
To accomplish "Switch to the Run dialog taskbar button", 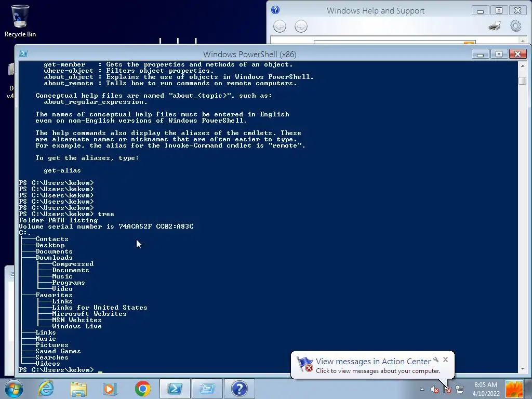I will point(207,389).
